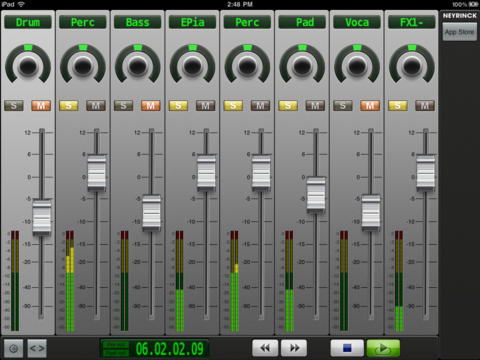Screen dimensions: 480x360
Task: Click the Pad channel level meter
Action: tap(289, 281)
